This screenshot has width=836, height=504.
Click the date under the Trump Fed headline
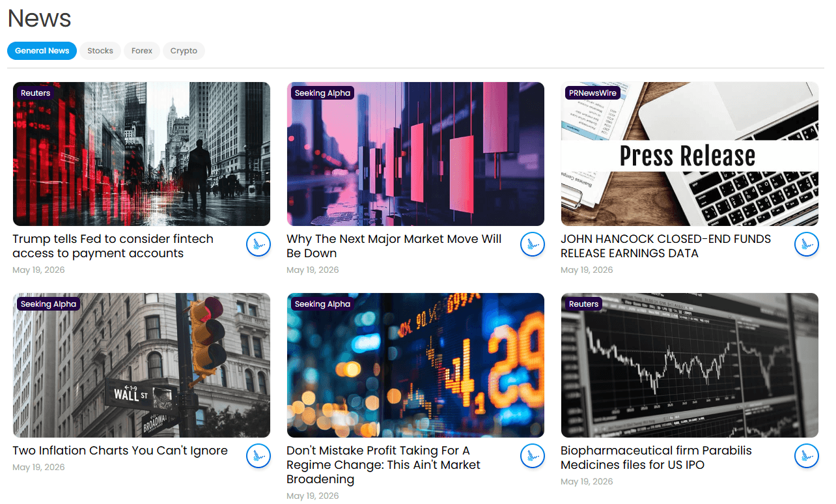pos(38,270)
